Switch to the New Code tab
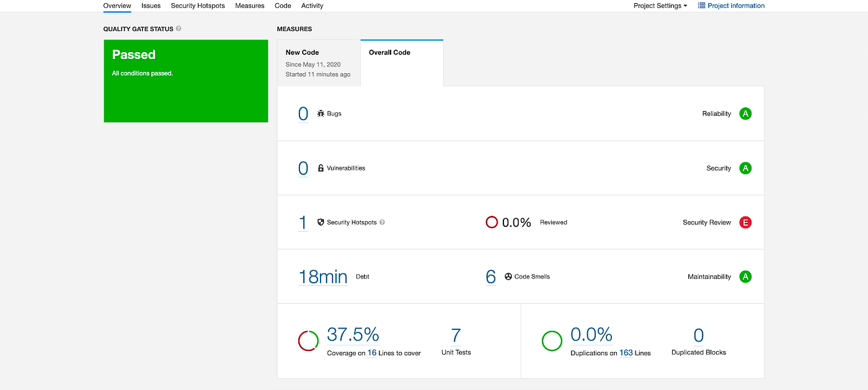This screenshot has width=868, height=390. click(319, 63)
